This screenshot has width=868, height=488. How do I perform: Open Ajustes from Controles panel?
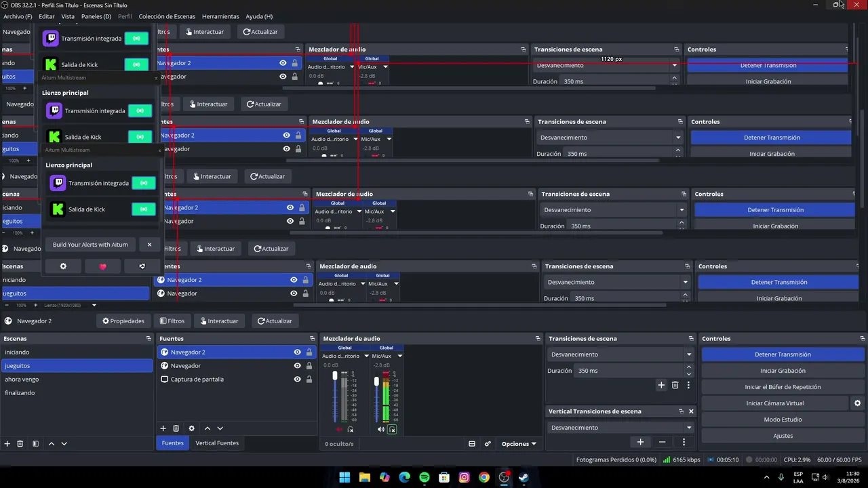tap(783, 436)
